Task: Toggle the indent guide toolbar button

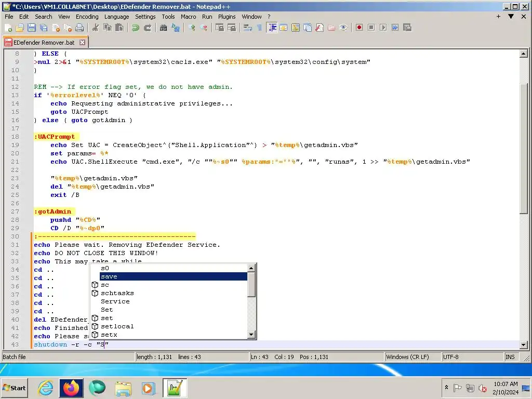Action: pos(272,28)
